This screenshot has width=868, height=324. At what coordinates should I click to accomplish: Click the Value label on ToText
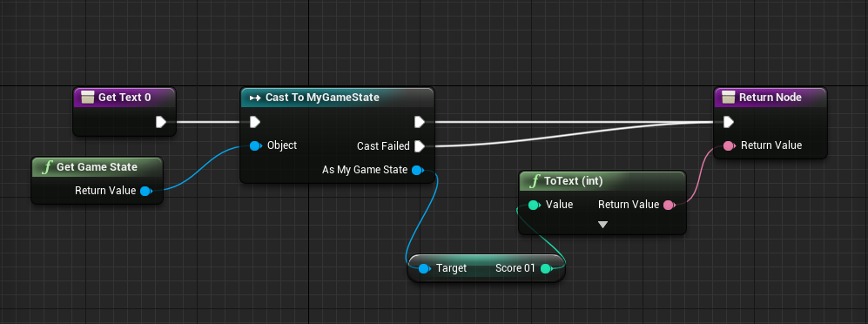tap(559, 205)
